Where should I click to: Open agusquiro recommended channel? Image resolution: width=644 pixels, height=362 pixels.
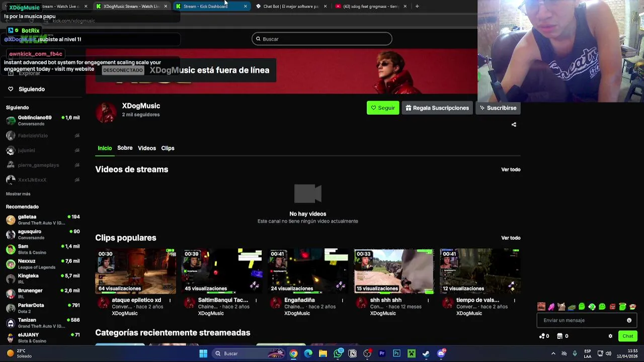coord(43,234)
